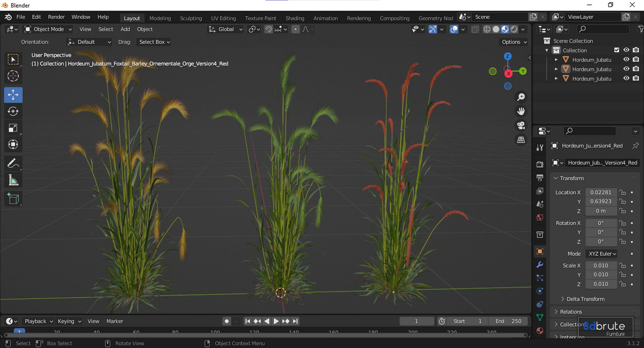The height and width of the screenshot is (348, 644).
Task: Uncheck the Collection exclude checkbox
Action: click(x=617, y=50)
